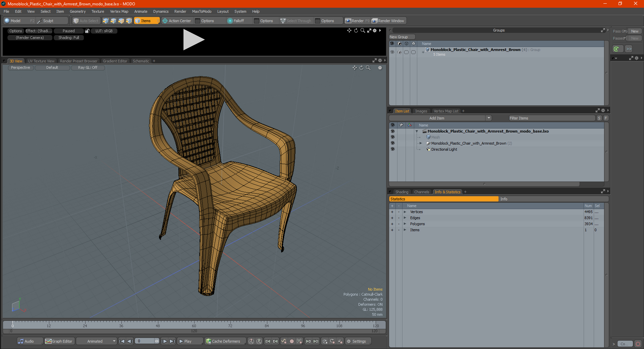Toggle render flag of Monoblock group
The image size is (644, 349).
(x=399, y=52)
